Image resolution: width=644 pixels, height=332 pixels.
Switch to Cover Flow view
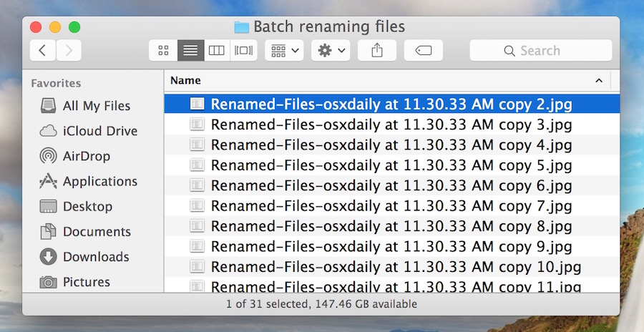243,51
